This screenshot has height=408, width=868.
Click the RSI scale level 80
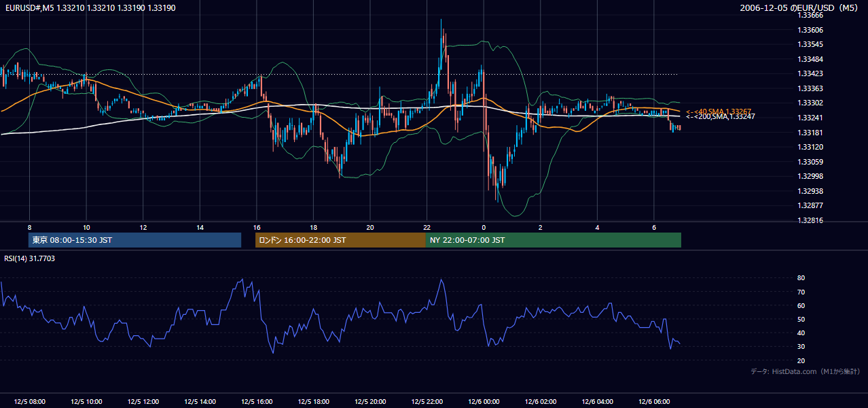coord(801,278)
